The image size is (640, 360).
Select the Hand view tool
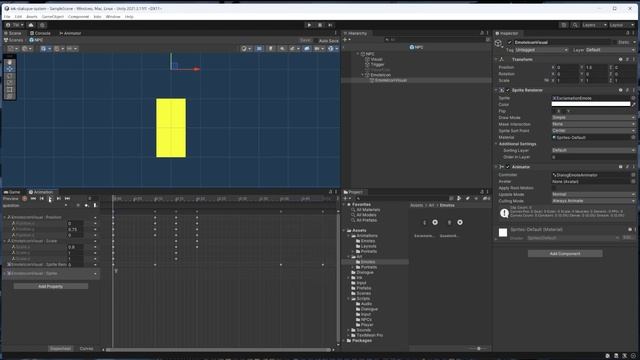(x=10, y=62)
